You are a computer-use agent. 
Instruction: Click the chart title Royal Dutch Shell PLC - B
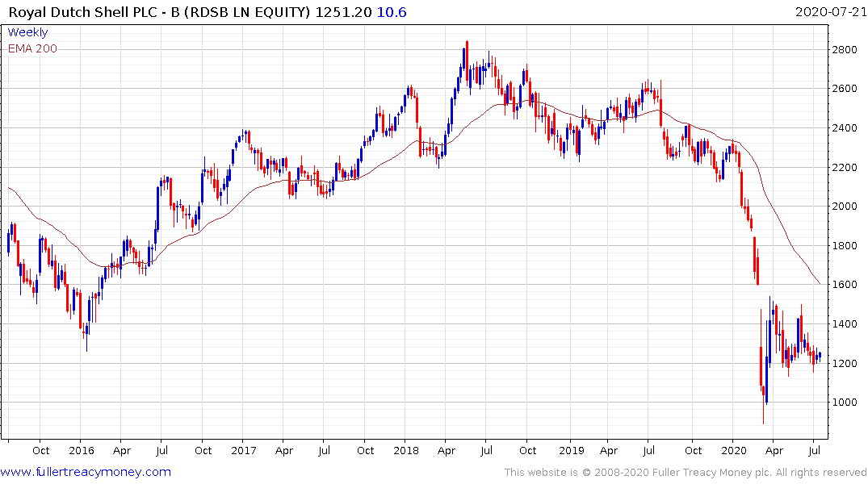tap(94, 12)
